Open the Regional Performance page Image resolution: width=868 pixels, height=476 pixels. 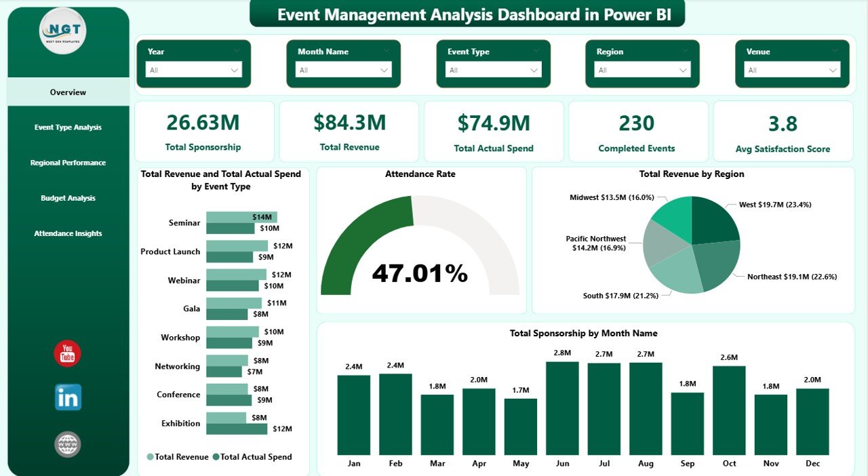tap(67, 162)
